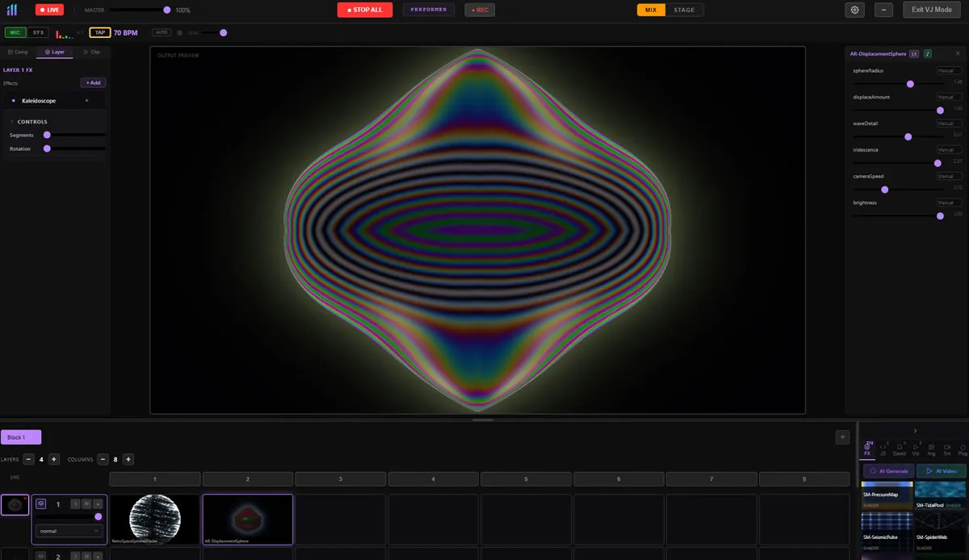Open the FX tab in the media browser
This screenshot has width=969, height=560.
click(x=867, y=449)
